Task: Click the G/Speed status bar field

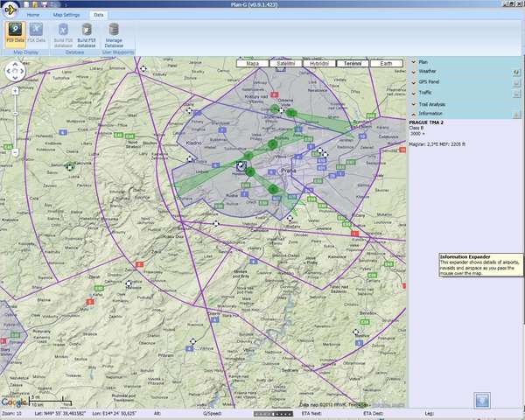Action: 213,414
